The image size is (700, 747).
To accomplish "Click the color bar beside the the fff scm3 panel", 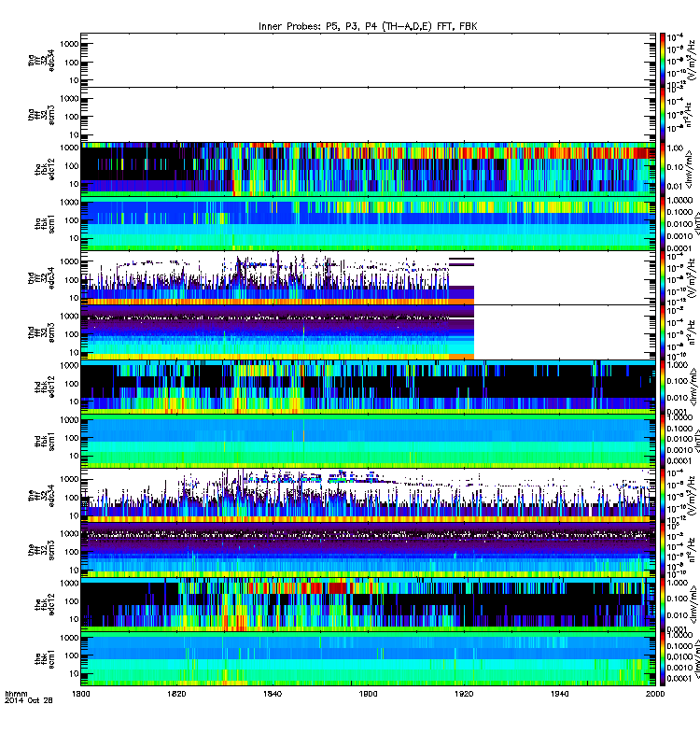I will pos(663,550).
